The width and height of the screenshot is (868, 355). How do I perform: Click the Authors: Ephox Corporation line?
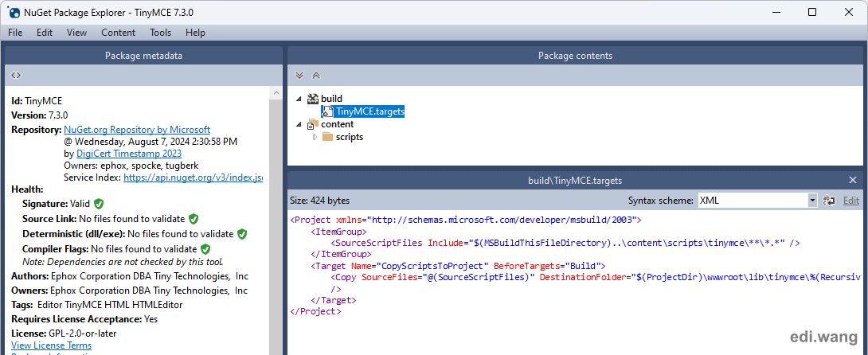coord(130,275)
